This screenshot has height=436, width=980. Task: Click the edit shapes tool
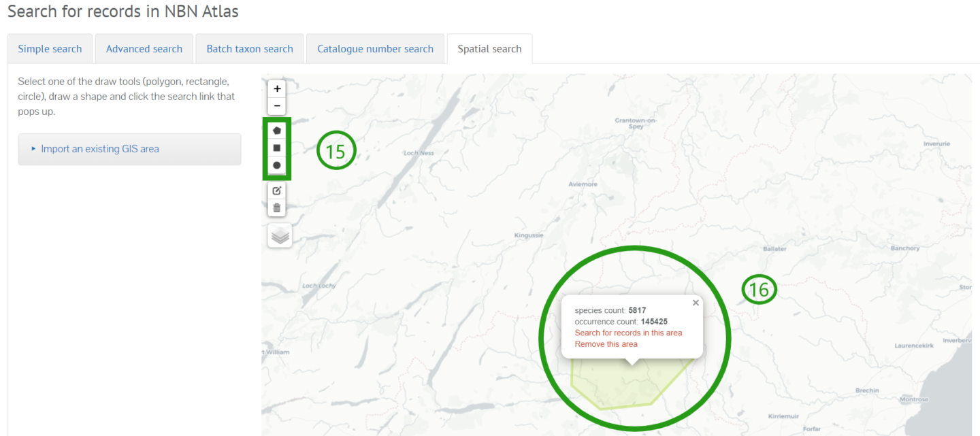pos(276,190)
